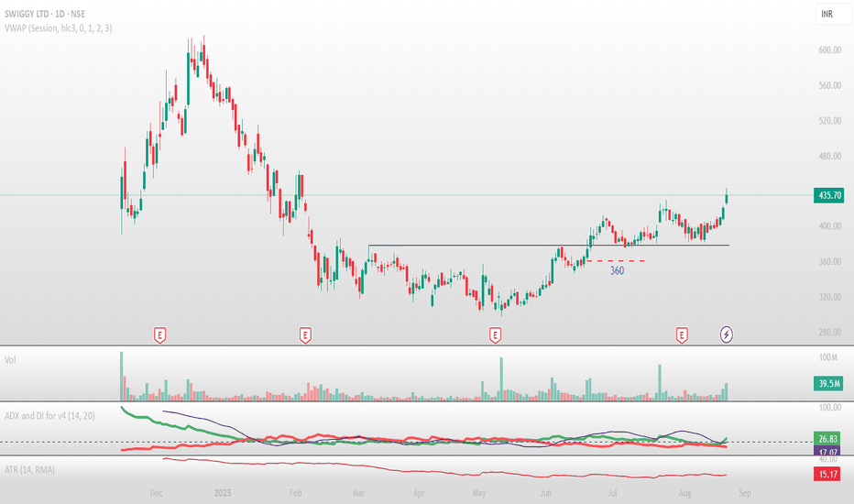Click the Sep label on time axis

click(x=745, y=493)
